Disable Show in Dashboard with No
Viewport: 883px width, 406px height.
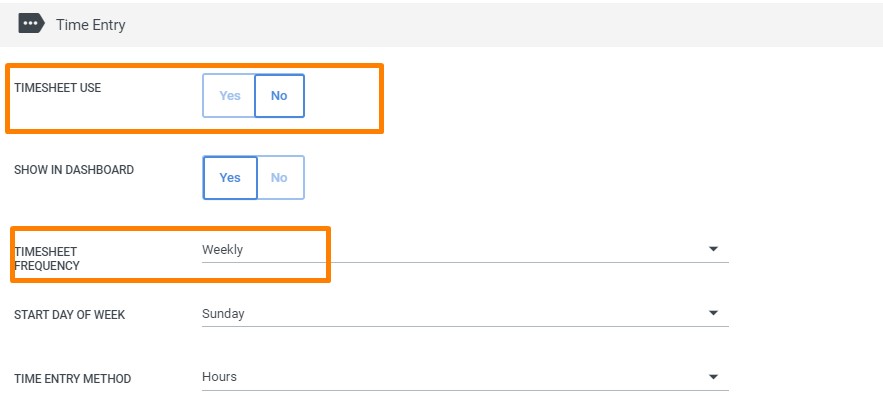[x=280, y=177]
